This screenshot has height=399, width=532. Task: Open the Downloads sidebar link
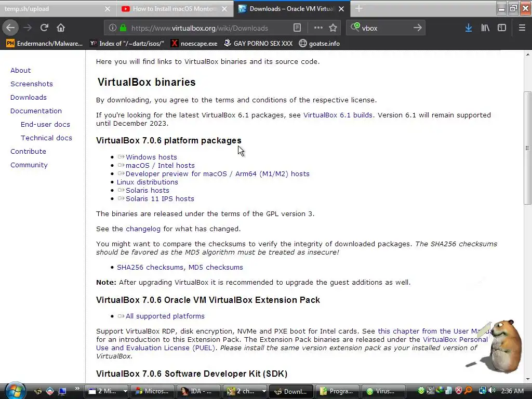(29, 97)
